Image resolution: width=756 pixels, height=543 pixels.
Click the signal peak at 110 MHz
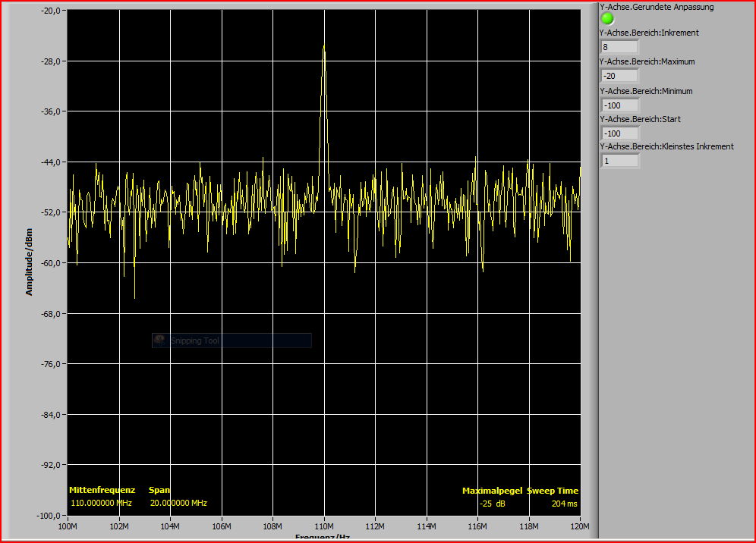[x=324, y=48]
